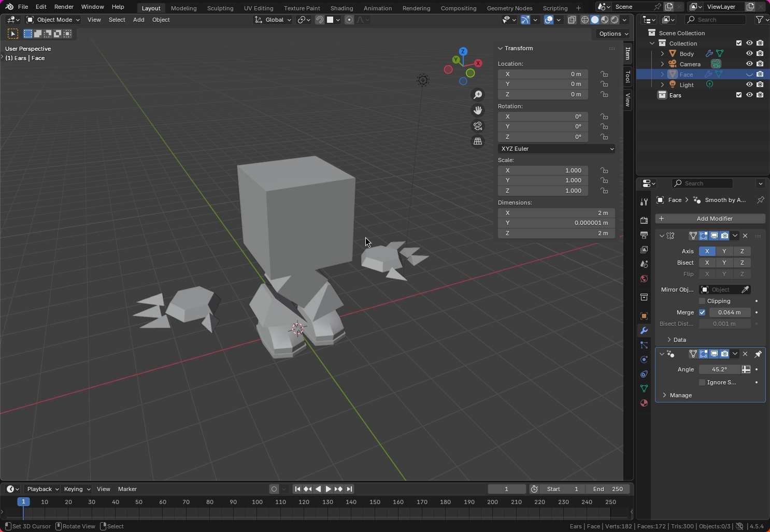This screenshot has width=770, height=532.
Task: Disable the Merge checkbox
Action: coord(702,312)
